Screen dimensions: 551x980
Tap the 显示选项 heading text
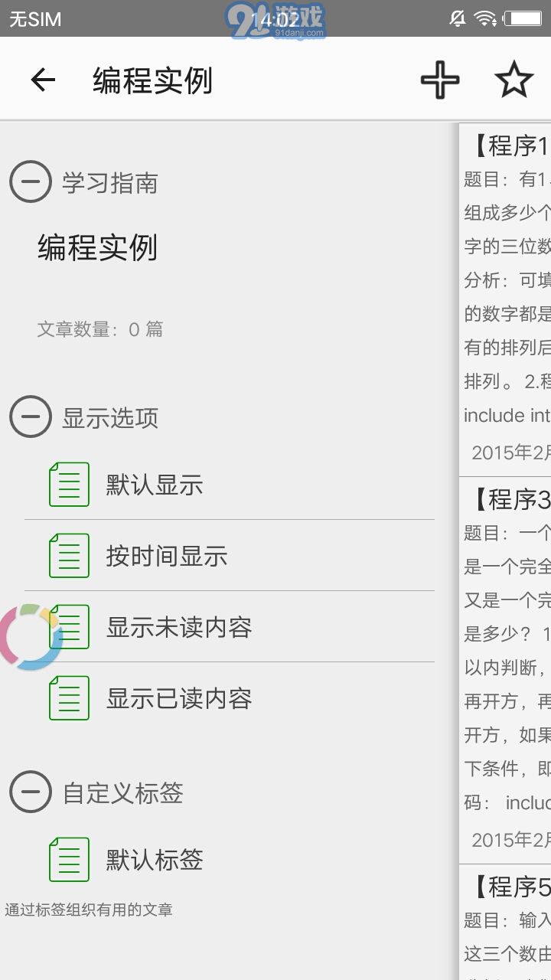click(110, 418)
